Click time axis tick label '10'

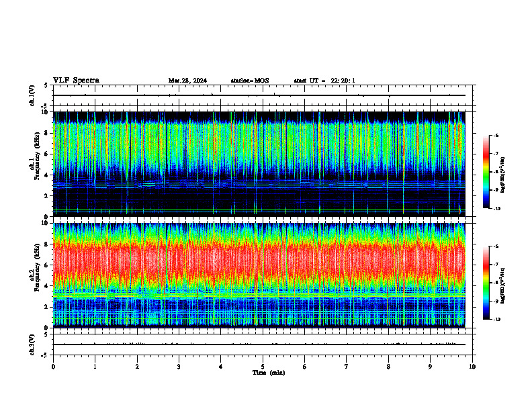coord(472,367)
